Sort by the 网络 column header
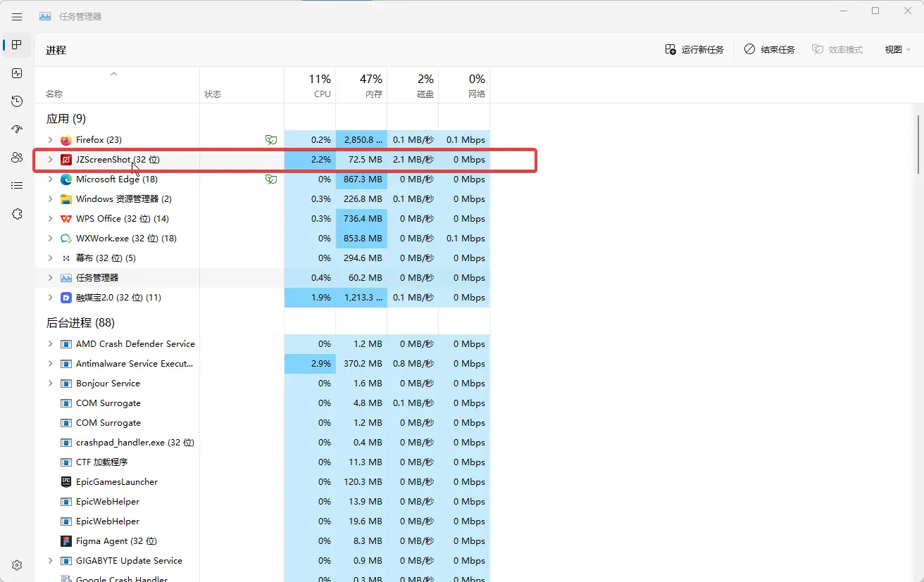Viewport: 924px width, 582px height. point(464,85)
